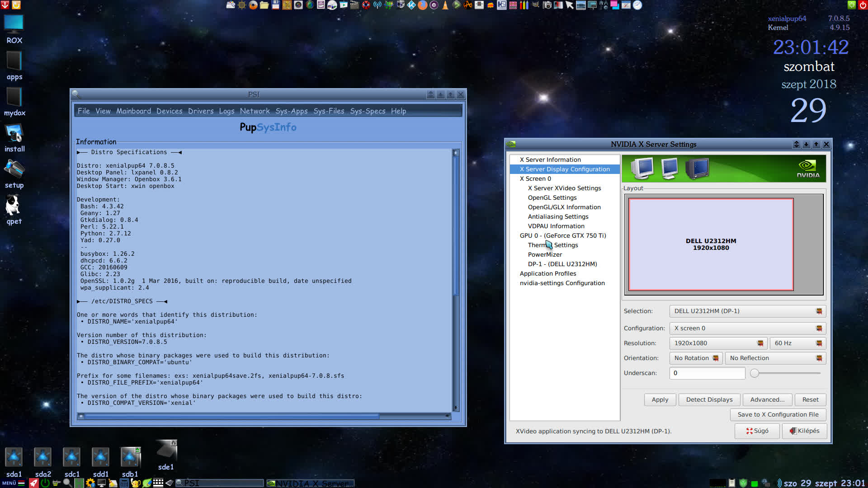Click the Underscan value input field
The height and width of the screenshot is (488, 868).
pos(707,373)
